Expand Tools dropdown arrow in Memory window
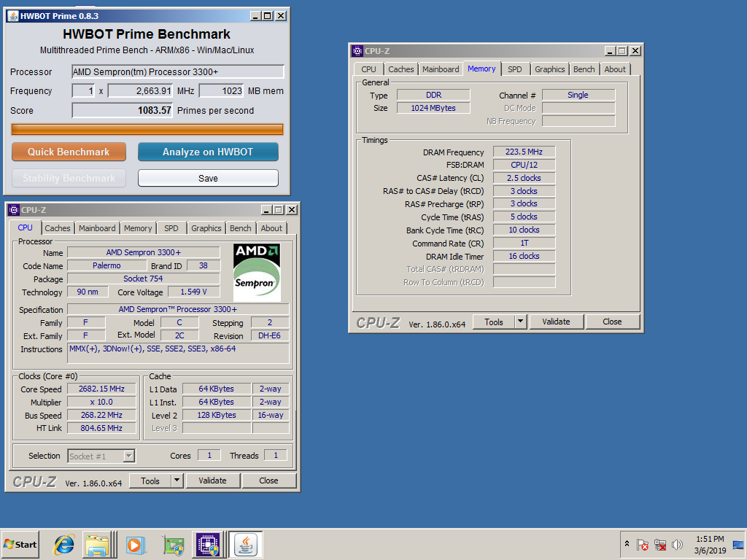The image size is (747, 560). pyautogui.click(x=521, y=322)
